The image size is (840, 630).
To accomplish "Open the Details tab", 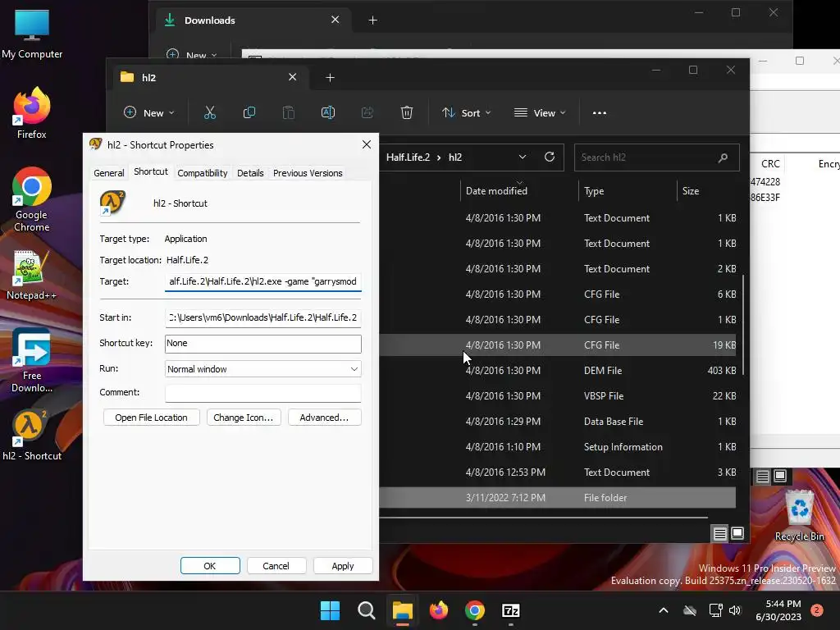I will click(250, 173).
